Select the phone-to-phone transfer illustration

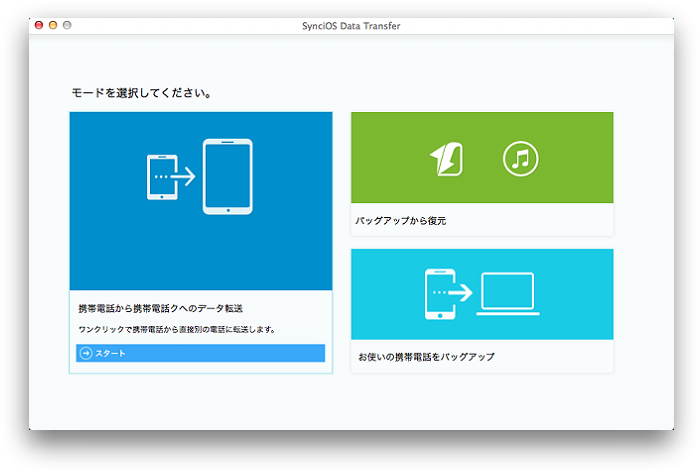[200, 177]
